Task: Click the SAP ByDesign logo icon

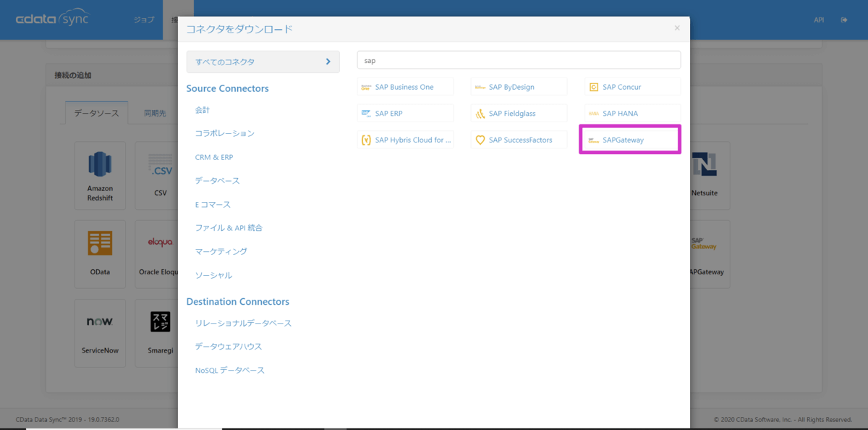Action: (x=480, y=88)
